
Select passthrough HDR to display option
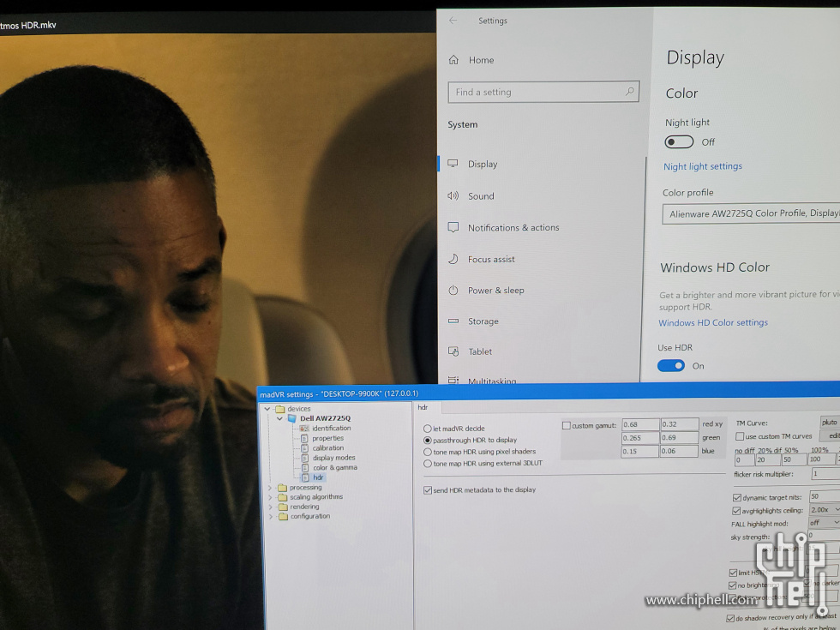(x=428, y=441)
